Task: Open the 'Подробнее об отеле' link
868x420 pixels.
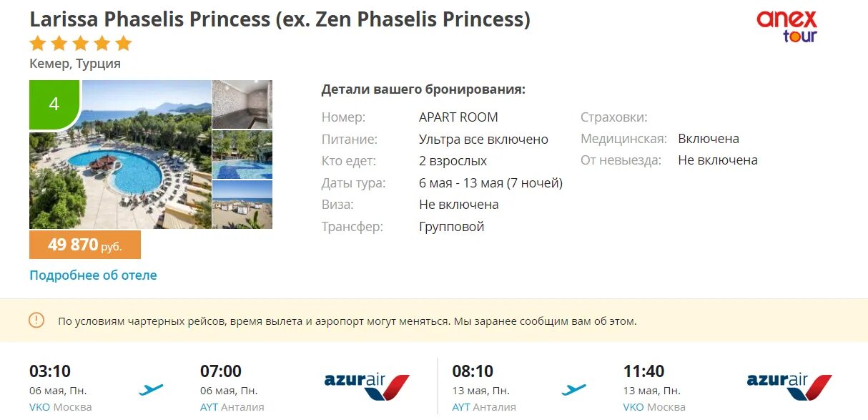Action: [x=93, y=275]
